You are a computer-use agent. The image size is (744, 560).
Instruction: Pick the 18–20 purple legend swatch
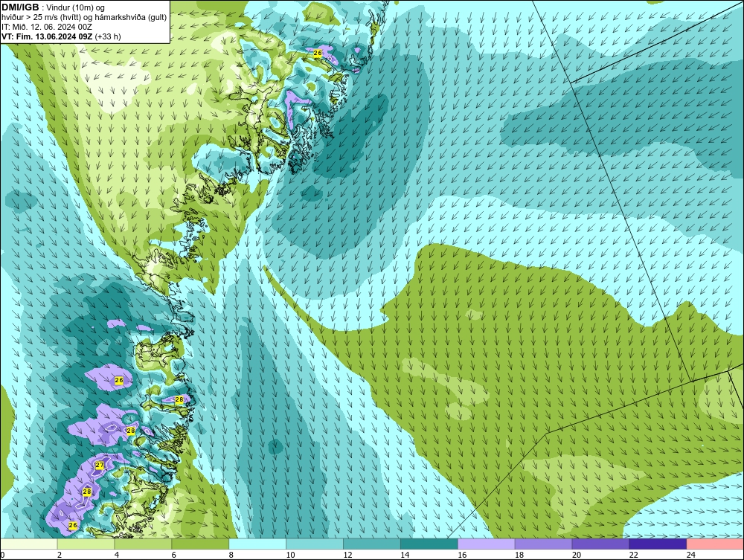[x=543, y=544]
